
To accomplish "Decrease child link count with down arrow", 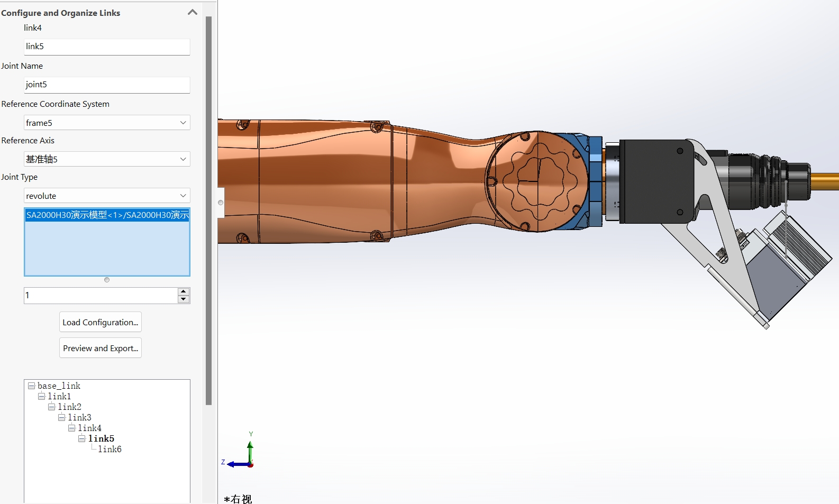I will (x=183, y=299).
